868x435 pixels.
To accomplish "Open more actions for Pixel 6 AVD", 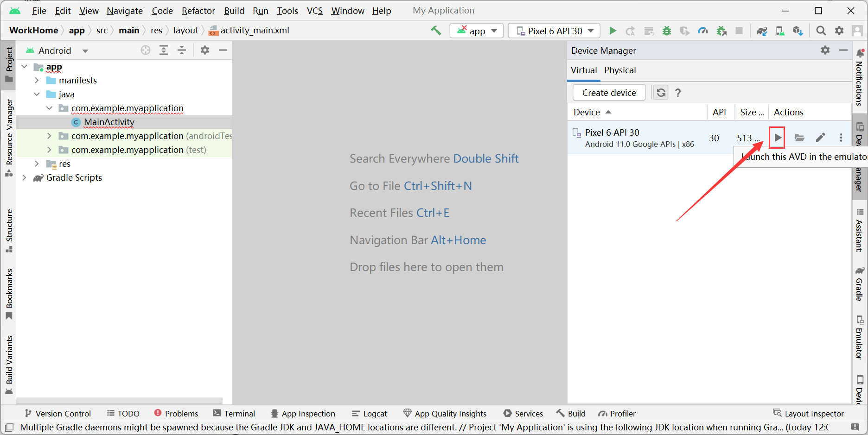I will (x=841, y=138).
